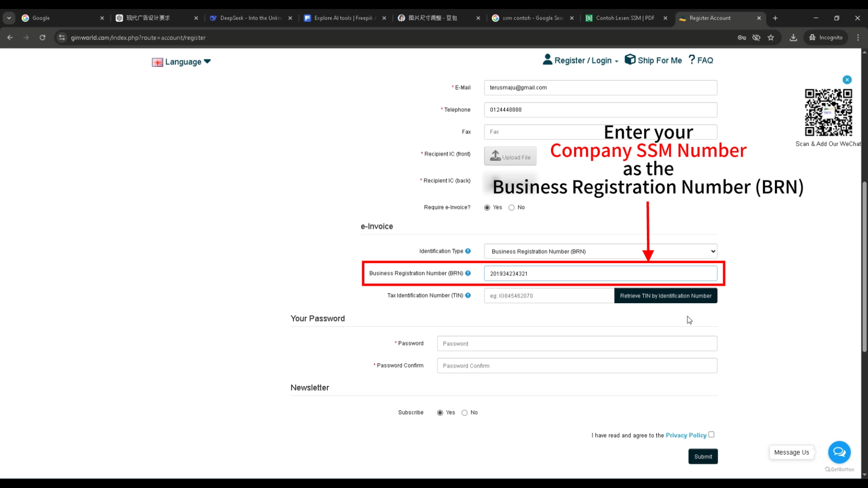Expand the Language dropdown
This screenshot has width=868, height=488.
(183, 62)
